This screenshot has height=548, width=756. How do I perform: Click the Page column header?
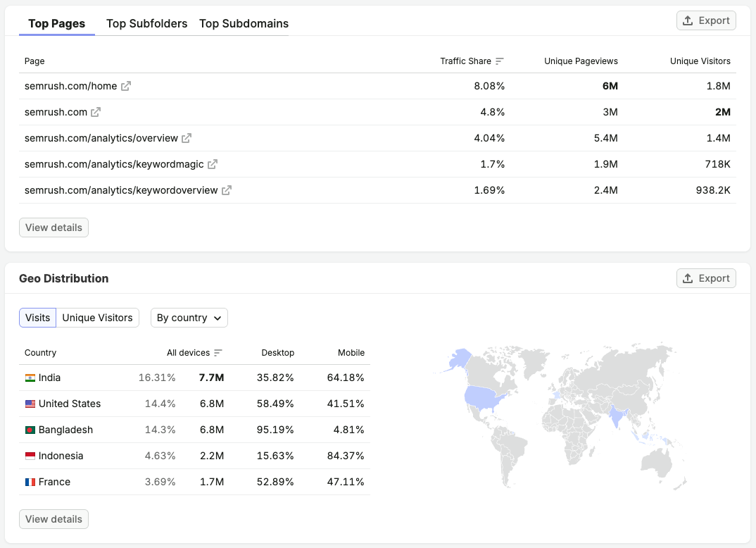point(34,61)
